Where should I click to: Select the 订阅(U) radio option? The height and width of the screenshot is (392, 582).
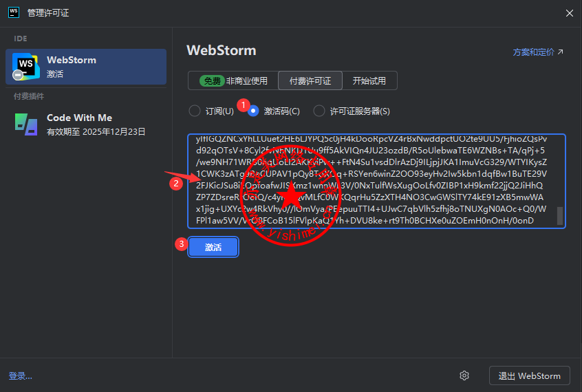[194, 111]
